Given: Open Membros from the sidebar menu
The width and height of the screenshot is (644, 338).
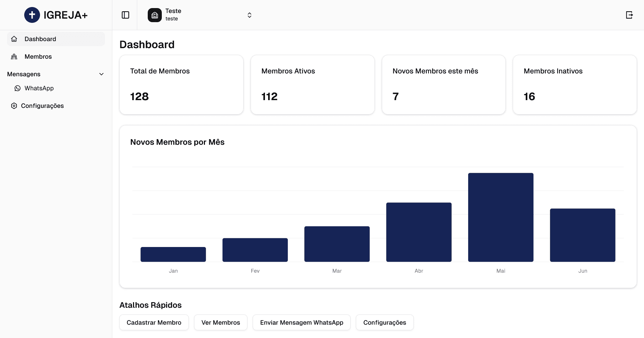Looking at the screenshot, I should [x=38, y=57].
